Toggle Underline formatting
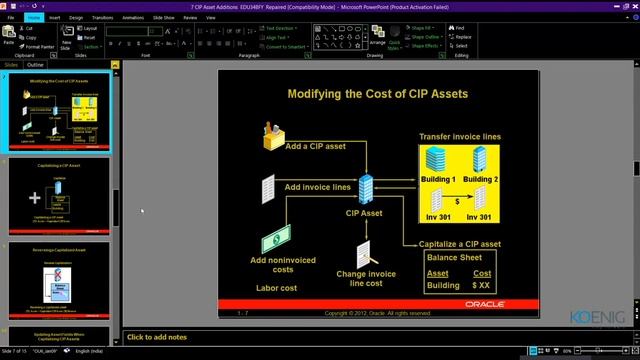The image size is (640, 360). pos(129,43)
